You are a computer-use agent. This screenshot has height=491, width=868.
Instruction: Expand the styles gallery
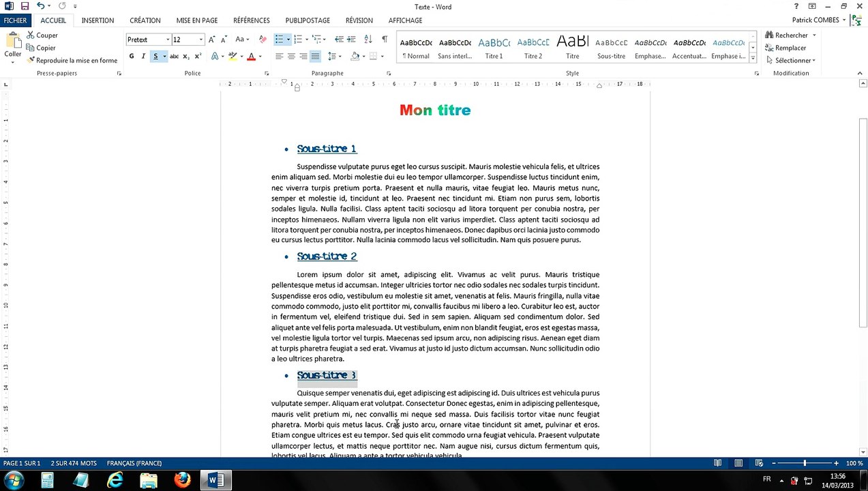click(x=753, y=57)
